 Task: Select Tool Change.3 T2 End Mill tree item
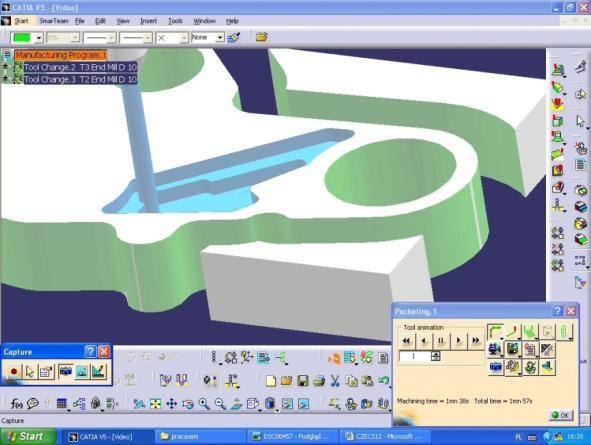[x=80, y=80]
